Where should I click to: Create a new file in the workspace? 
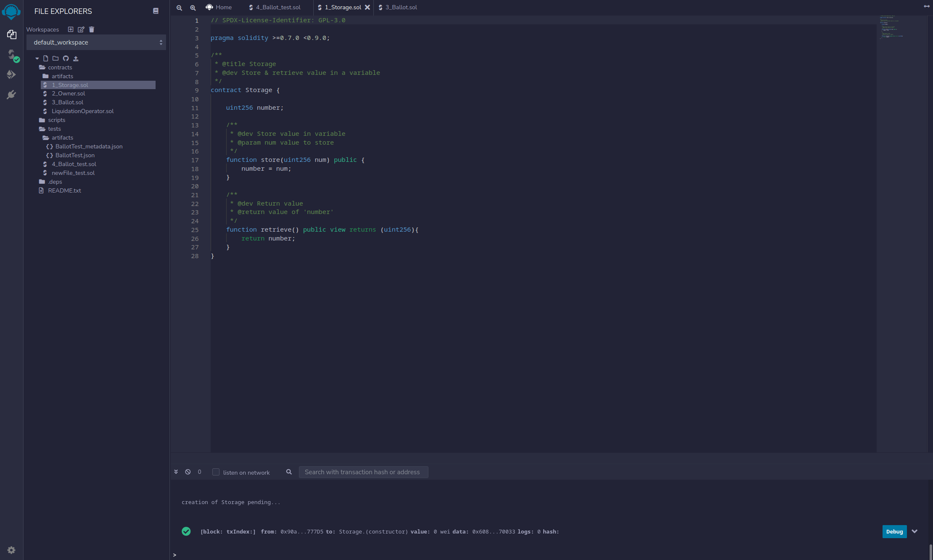click(46, 58)
